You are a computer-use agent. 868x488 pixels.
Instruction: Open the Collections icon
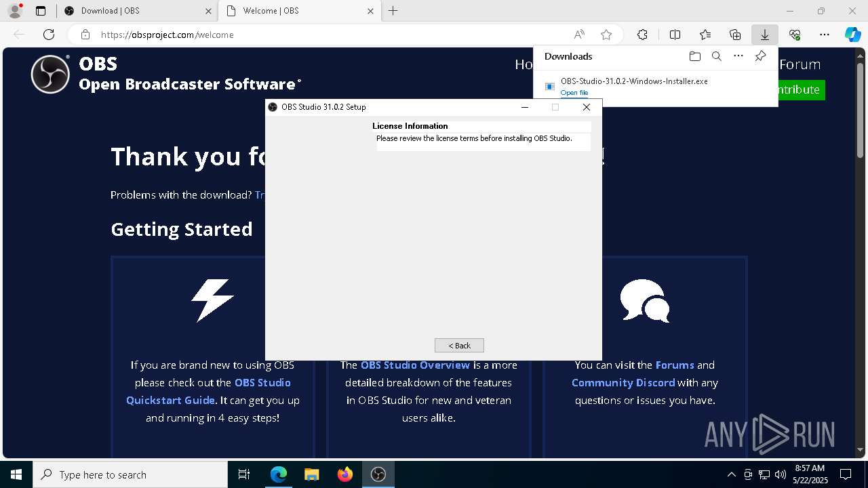click(x=735, y=35)
